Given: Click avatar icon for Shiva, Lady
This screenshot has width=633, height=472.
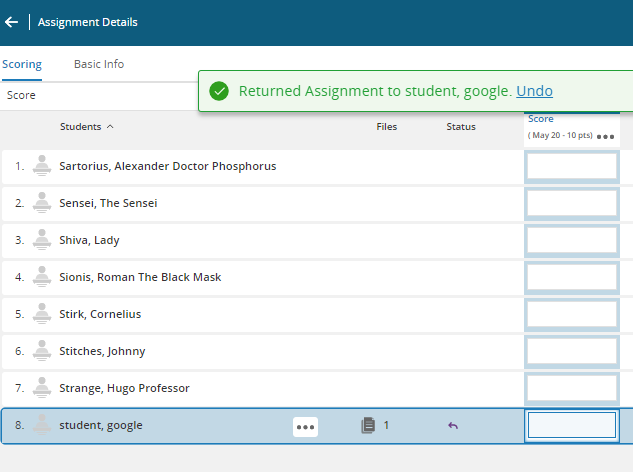Looking at the screenshot, I should (42, 240).
